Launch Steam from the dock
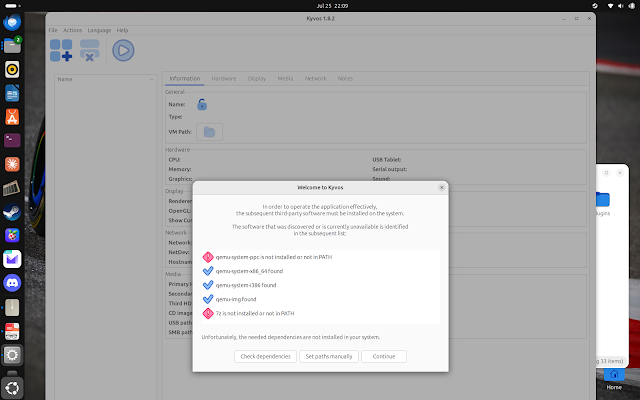Viewport: 640px width, 400px height. 12,212
